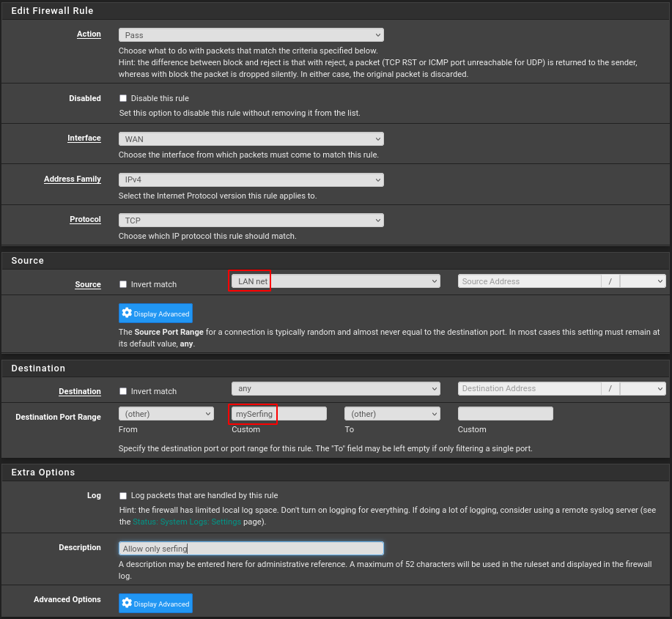Enable the 'Disable this rule' checkbox

[x=123, y=98]
